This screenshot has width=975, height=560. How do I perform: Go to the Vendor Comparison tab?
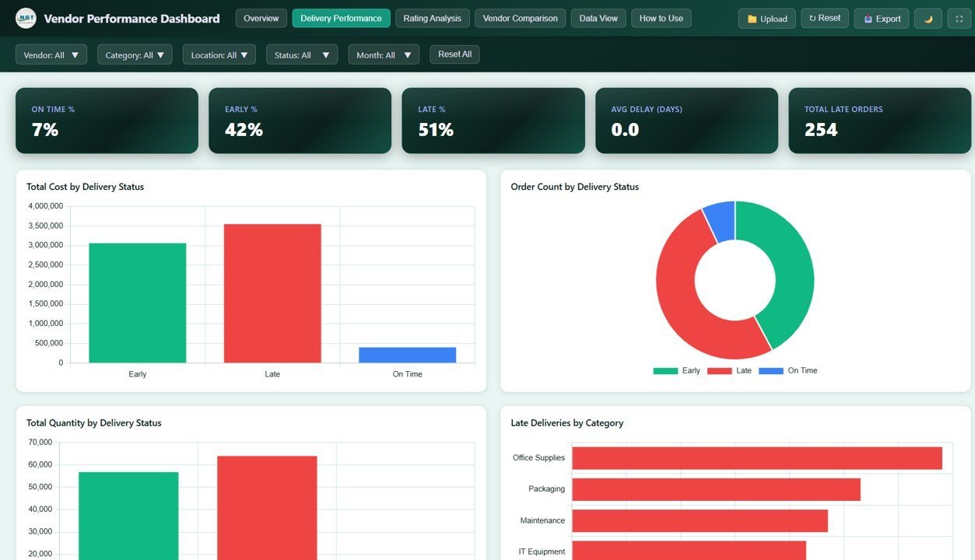(x=519, y=17)
